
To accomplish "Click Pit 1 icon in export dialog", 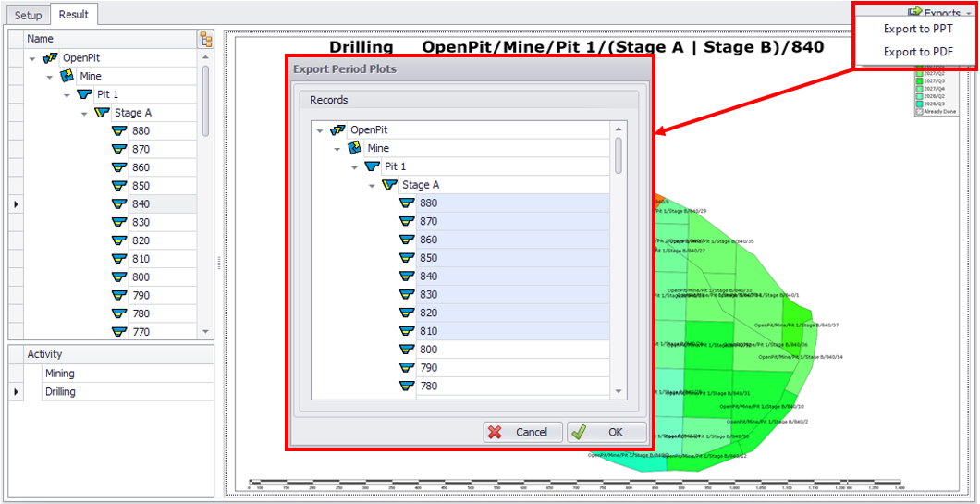I will (373, 166).
